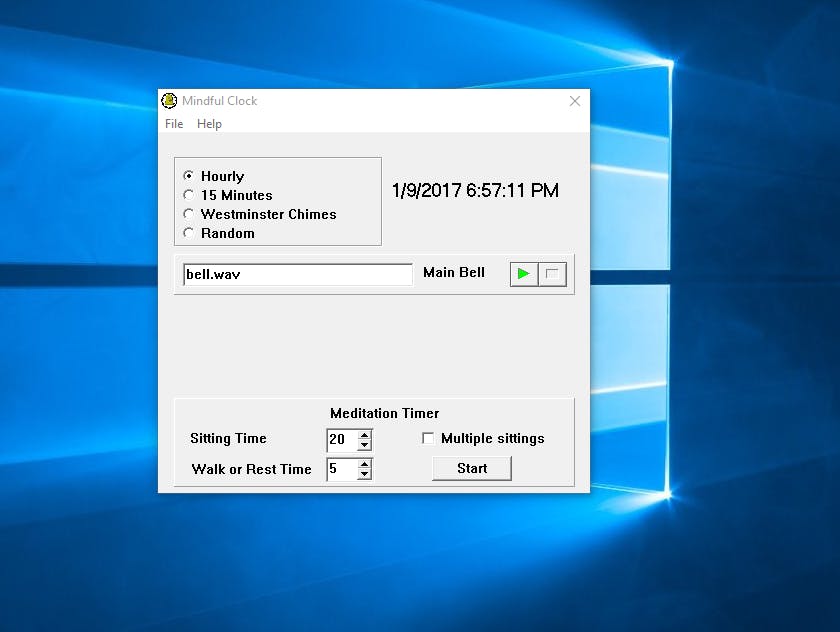The image size is (840, 632).
Task: Click the Main Bell label
Action: [x=454, y=273]
